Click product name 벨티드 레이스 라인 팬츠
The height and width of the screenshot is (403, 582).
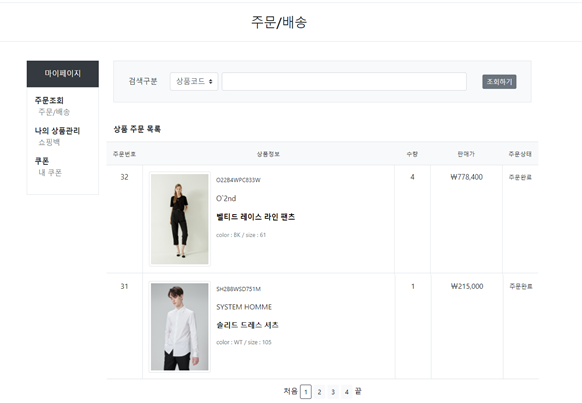click(256, 217)
